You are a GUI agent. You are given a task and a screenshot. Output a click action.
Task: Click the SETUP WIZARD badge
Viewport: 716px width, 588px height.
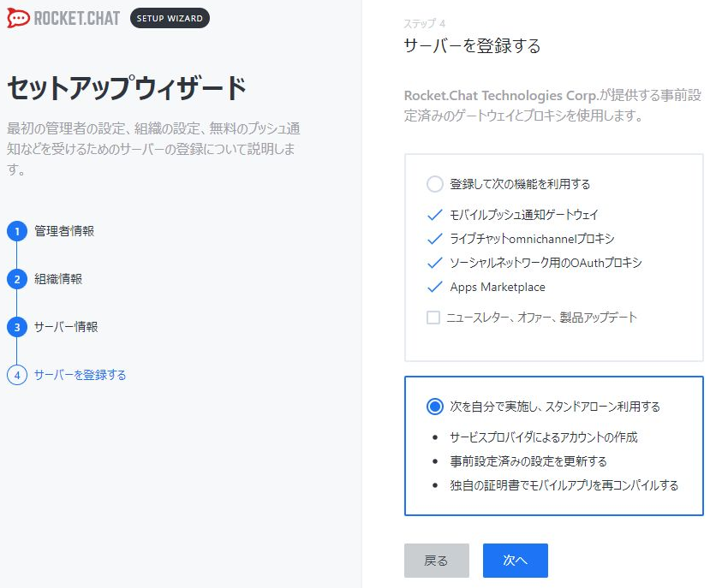point(170,18)
